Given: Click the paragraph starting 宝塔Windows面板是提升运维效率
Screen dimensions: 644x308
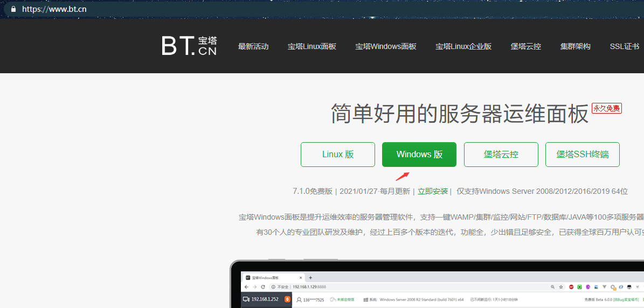Looking at the screenshot, I should click(x=441, y=217).
